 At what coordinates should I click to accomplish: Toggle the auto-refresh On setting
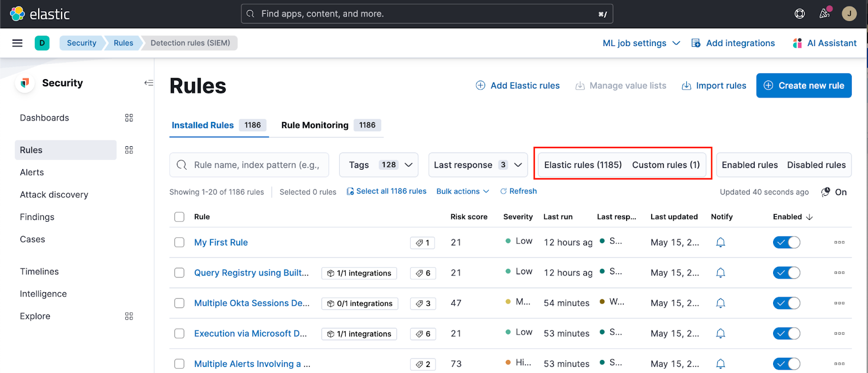click(834, 192)
